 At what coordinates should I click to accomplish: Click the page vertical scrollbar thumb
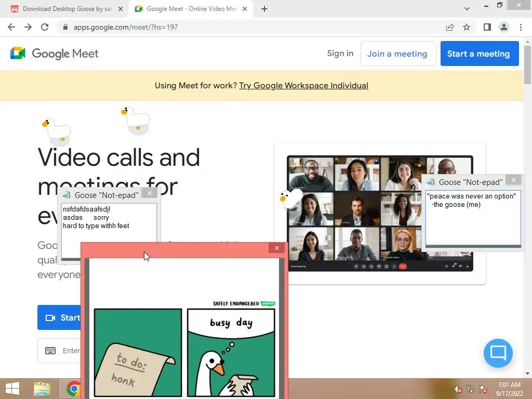point(527,64)
